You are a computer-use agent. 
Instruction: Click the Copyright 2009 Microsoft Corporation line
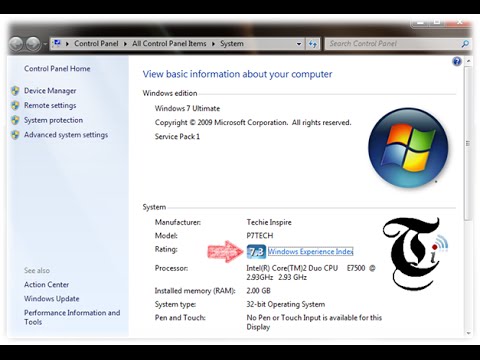(253, 123)
